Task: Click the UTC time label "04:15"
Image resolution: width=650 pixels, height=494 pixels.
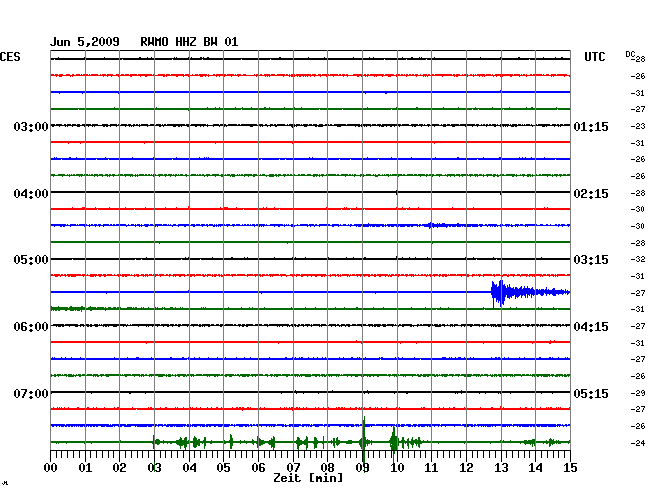Action: pos(591,327)
